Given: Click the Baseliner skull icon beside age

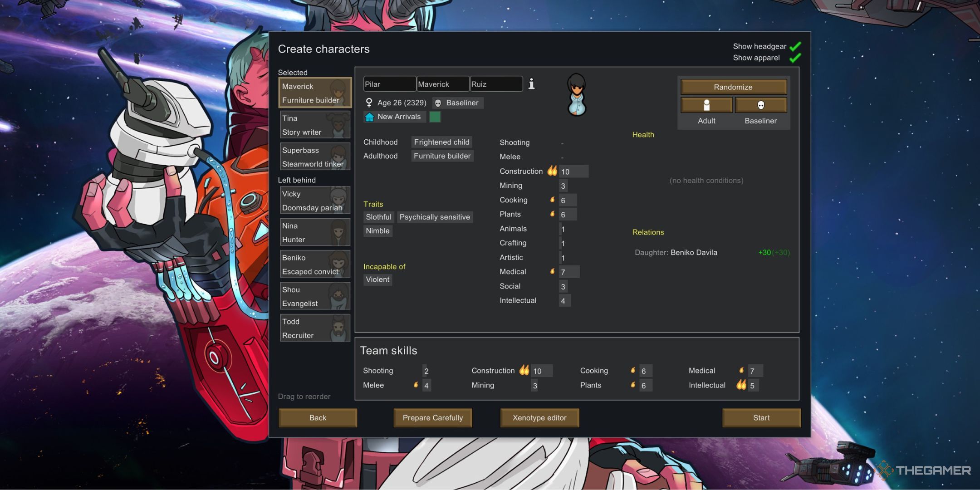Looking at the screenshot, I should pos(438,103).
